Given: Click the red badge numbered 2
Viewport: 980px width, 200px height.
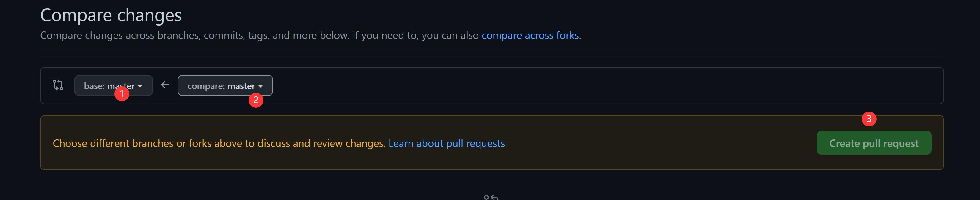Looking at the screenshot, I should 256,100.
